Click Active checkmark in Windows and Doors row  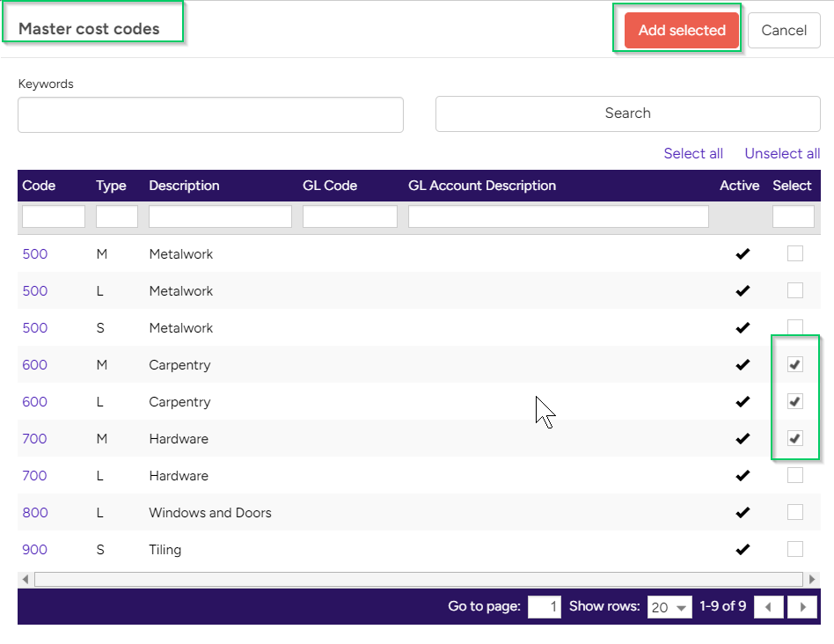743,513
